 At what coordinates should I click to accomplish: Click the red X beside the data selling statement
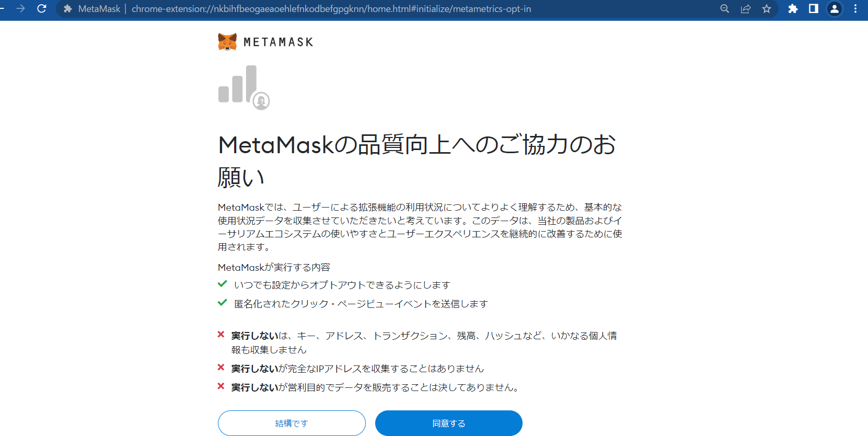pos(221,386)
